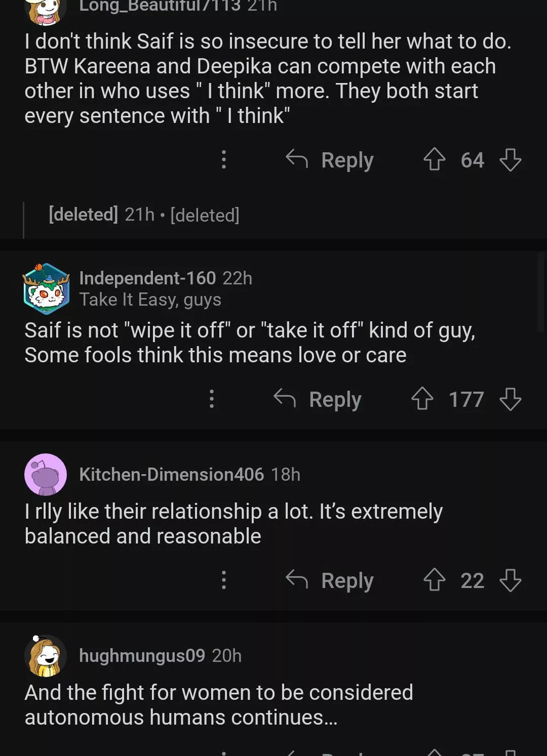Open Independent-160 username link
Viewport: 547px width, 756px height.
(x=147, y=278)
